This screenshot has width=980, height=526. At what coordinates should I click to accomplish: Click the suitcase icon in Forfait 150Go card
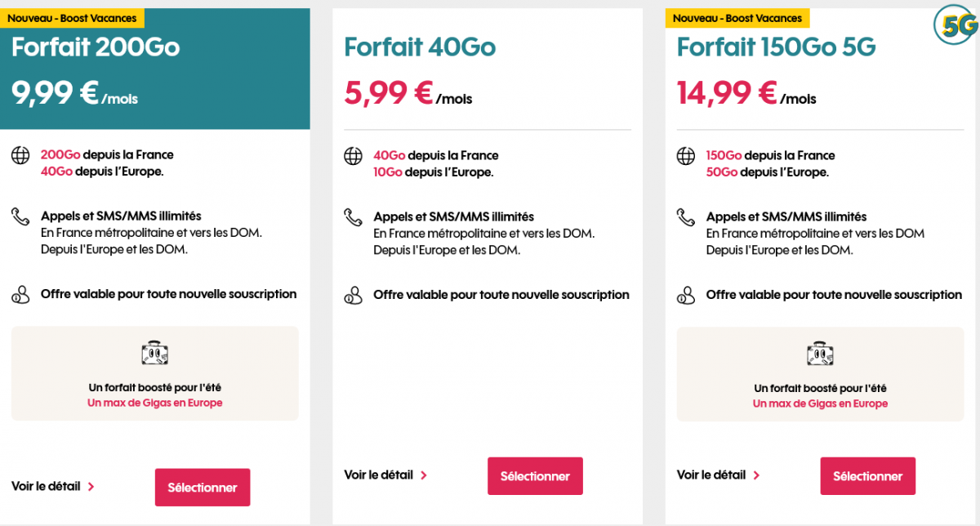point(820,354)
